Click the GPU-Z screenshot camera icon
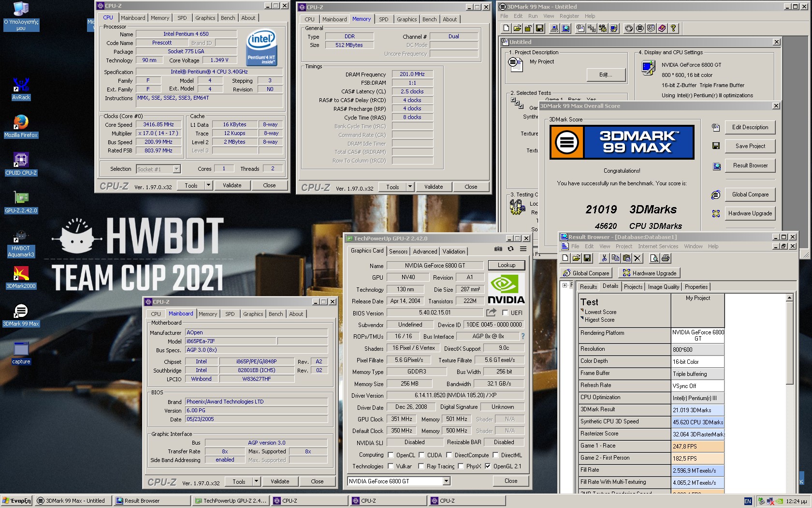The width and height of the screenshot is (812, 508). (x=498, y=249)
